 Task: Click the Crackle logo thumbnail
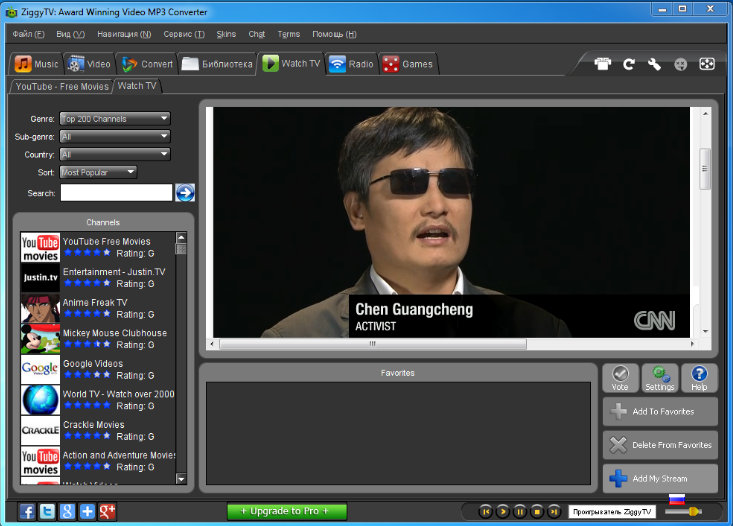pyautogui.click(x=40, y=431)
